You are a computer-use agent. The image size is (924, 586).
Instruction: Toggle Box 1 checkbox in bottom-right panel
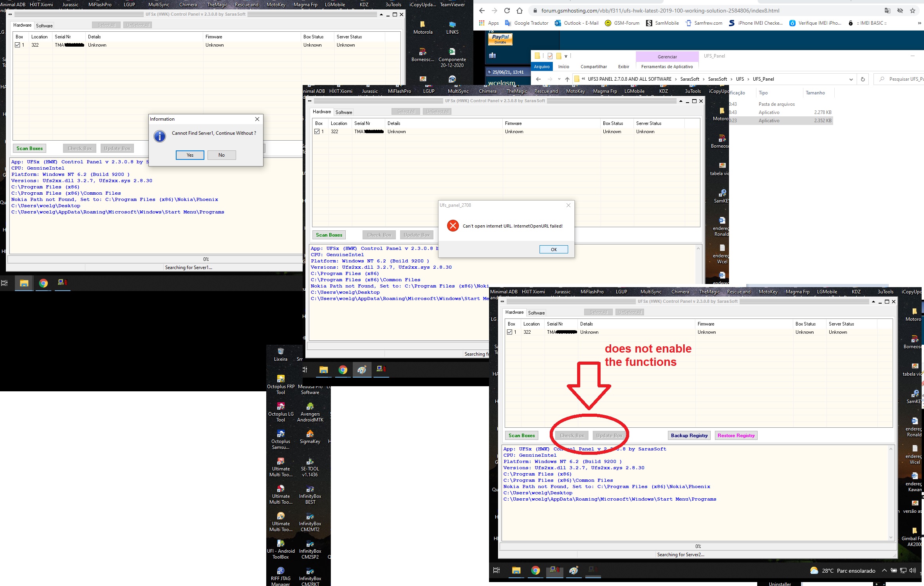point(509,332)
